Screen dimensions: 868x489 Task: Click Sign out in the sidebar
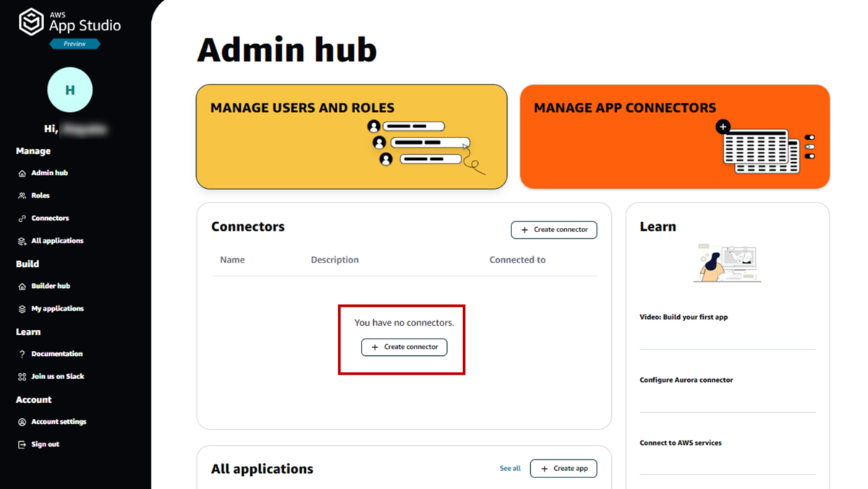[x=45, y=444]
